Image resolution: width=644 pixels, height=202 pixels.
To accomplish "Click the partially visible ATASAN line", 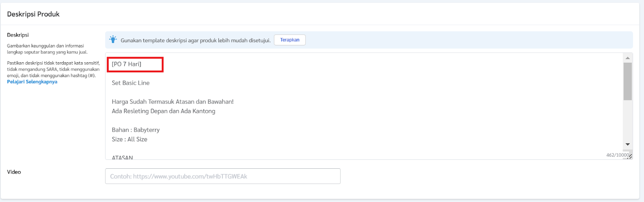I will point(122,157).
